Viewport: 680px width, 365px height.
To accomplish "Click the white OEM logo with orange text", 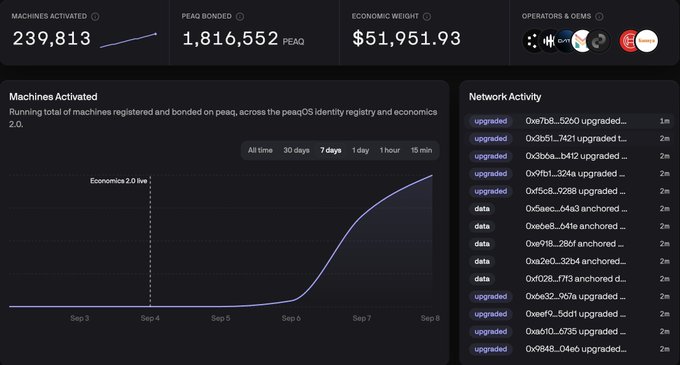I will click(647, 41).
